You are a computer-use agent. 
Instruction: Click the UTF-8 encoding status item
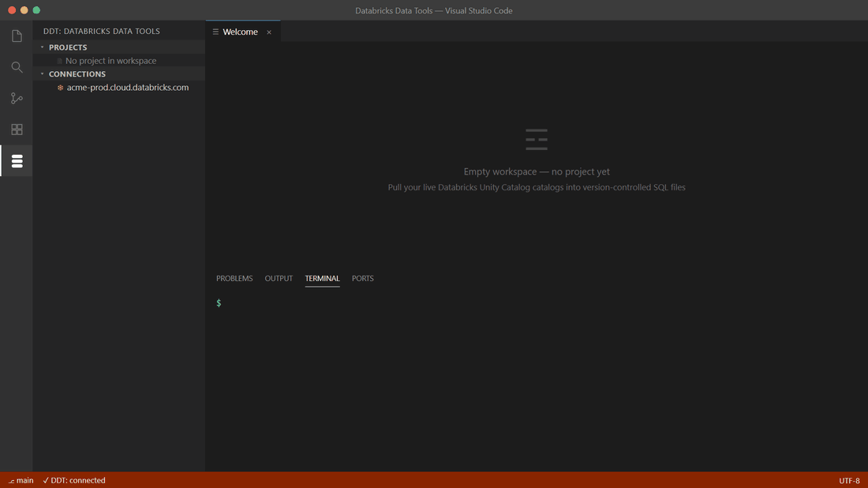point(849,481)
